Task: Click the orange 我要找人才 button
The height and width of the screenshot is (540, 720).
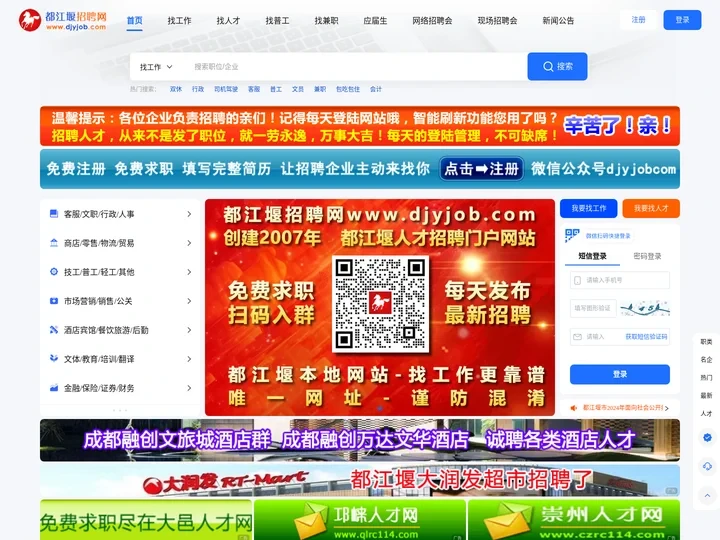Action: (x=651, y=208)
